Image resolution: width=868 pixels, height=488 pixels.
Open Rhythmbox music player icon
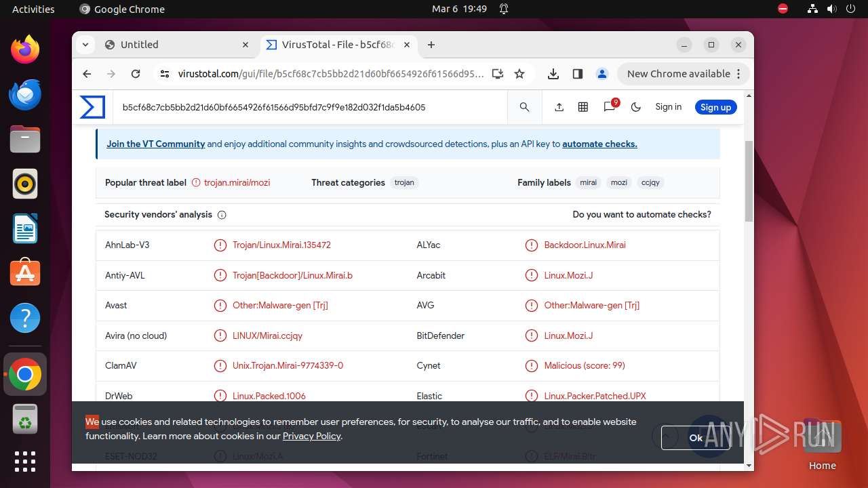[x=25, y=184]
